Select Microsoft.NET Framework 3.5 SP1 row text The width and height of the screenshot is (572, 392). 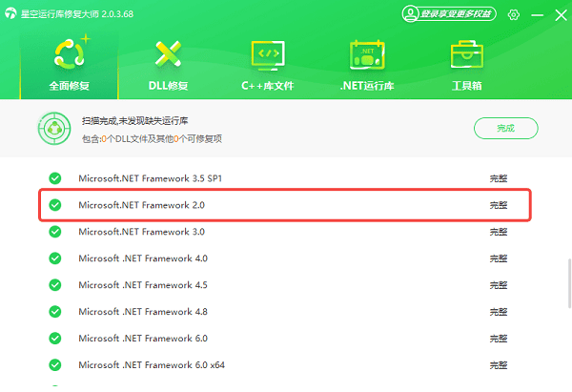pyautogui.click(x=151, y=178)
